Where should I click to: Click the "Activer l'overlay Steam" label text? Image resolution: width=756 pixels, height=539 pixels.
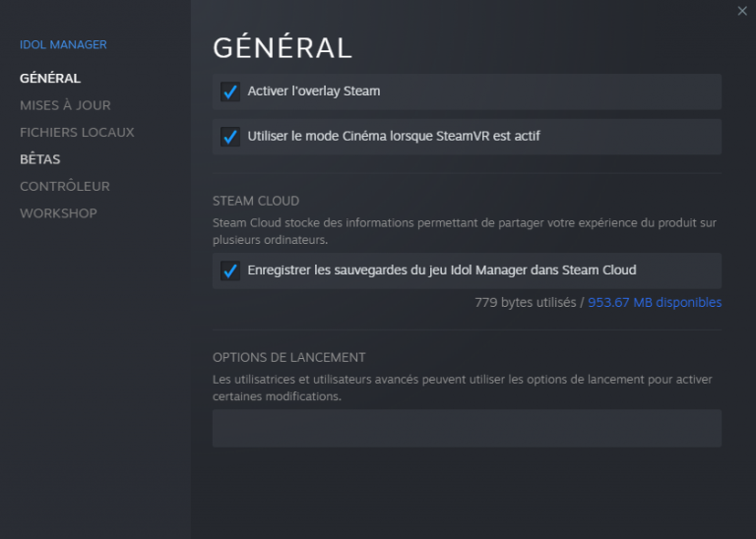click(314, 91)
